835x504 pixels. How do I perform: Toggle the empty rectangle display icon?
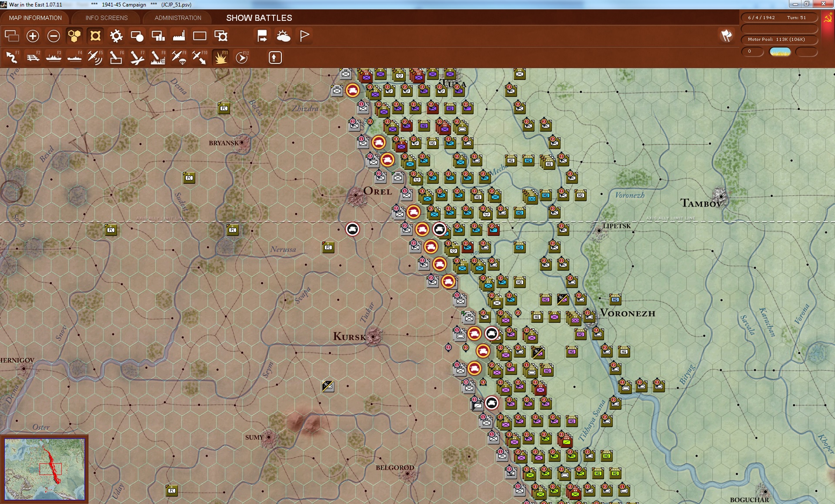[200, 36]
